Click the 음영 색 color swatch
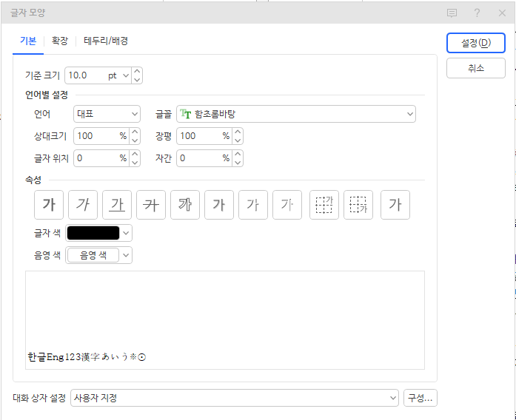 click(93, 255)
